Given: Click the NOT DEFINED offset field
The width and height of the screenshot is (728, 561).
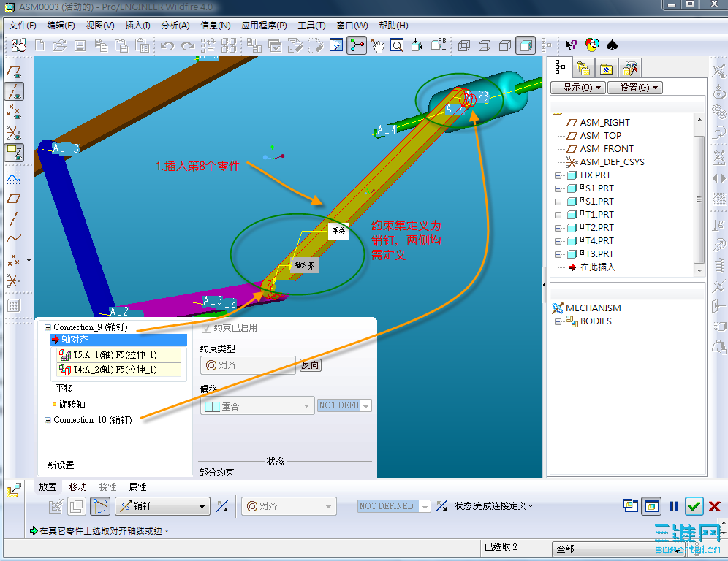Looking at the screenshot, I should click(x=394, y=506).
